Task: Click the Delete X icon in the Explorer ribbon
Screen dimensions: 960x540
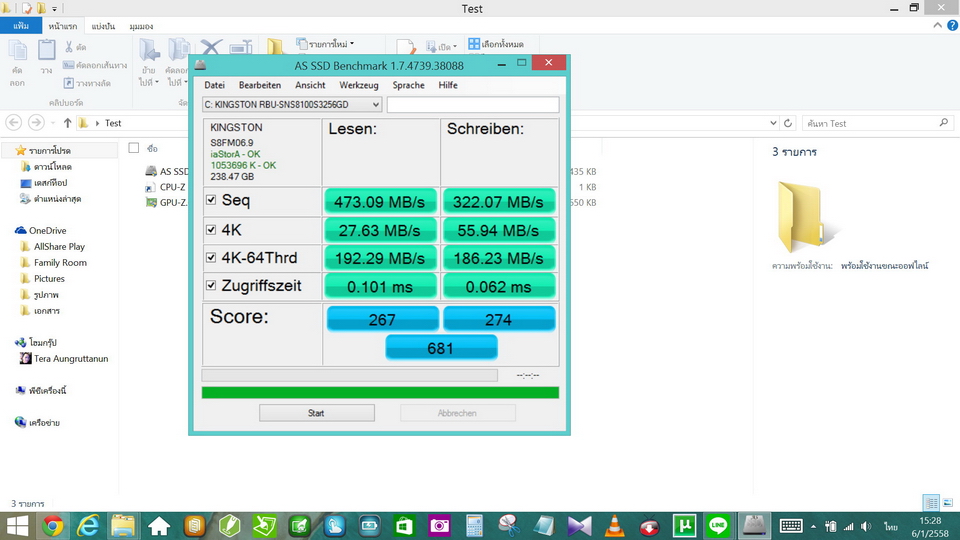Action: point(211,47)
